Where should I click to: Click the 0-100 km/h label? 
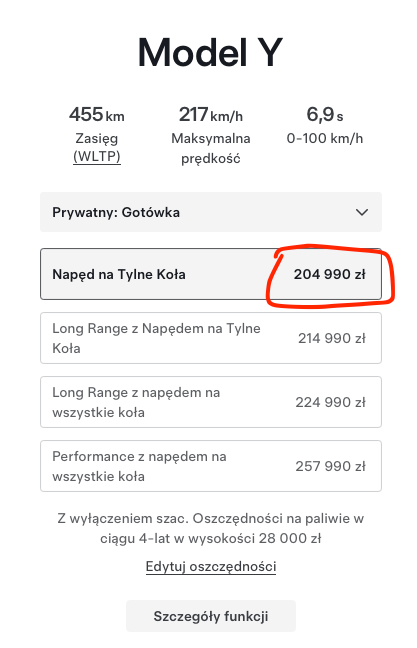(325, 138)
